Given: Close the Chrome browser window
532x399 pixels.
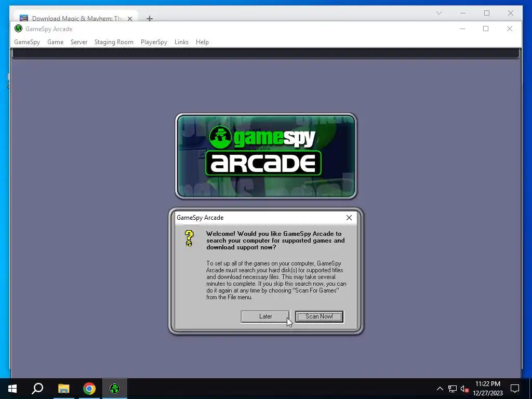Looking at the screenshot, I should click(x=511, y=13).
